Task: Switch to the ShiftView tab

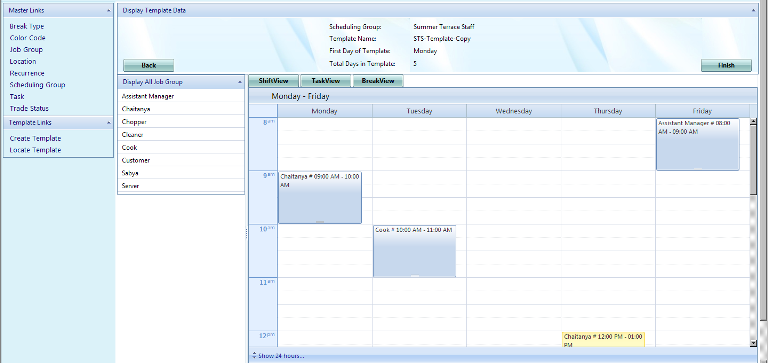Action: pyautogui.click(x=273, y=81)
